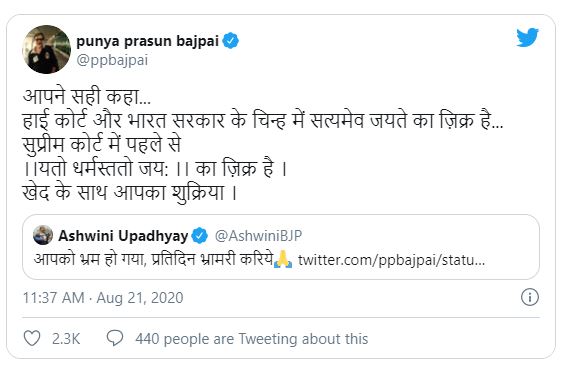Viewport: 569px width, 370px height.
Task: Click the 2.3K likes count
Action: (x=66, y=339)
